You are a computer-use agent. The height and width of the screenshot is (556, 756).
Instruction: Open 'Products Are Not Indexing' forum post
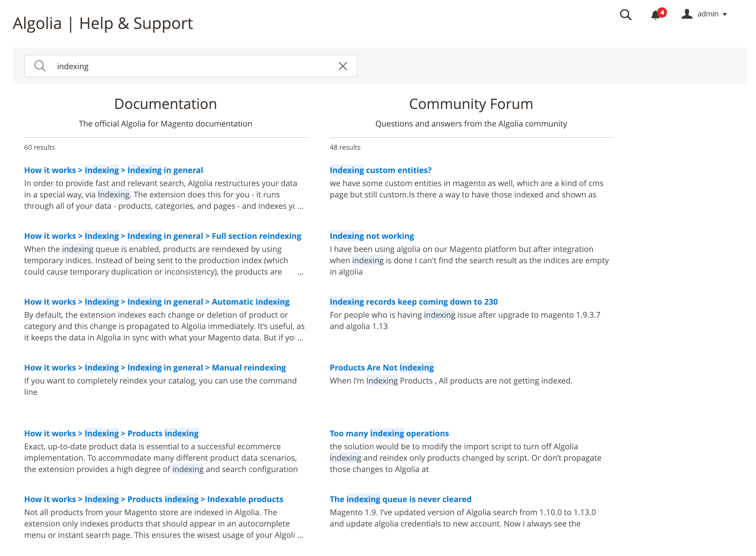click(382, 368)
